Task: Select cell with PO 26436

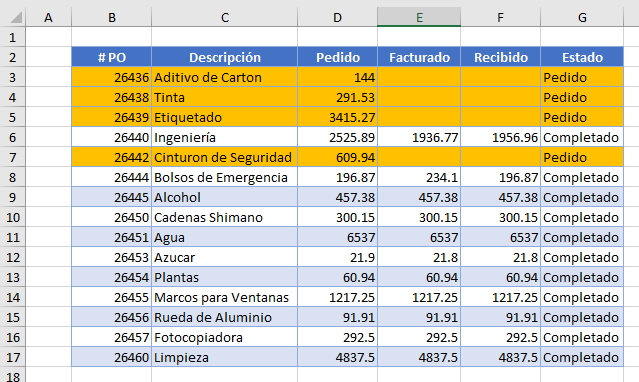Action: click(112, 77)
